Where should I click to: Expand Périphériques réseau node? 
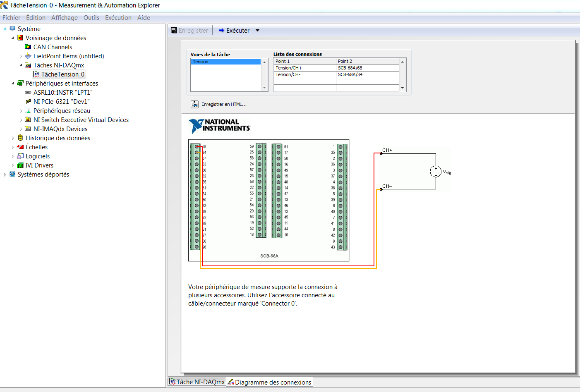click(21, 111)
